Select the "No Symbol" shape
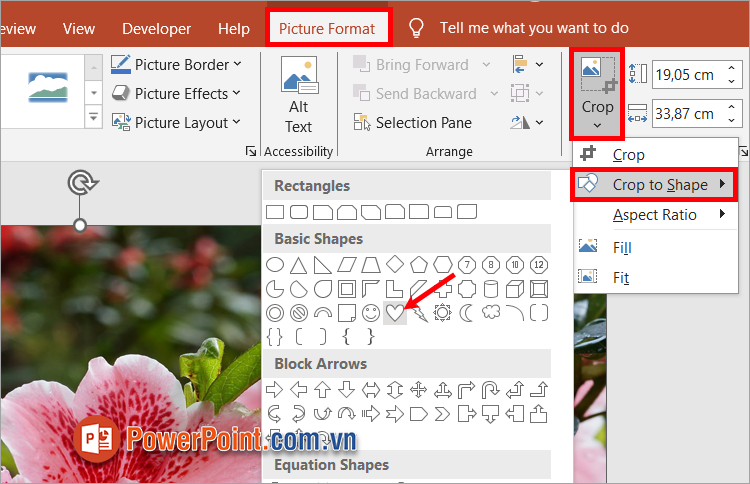This screenshot has height=484, width=750. coord(299,313)
